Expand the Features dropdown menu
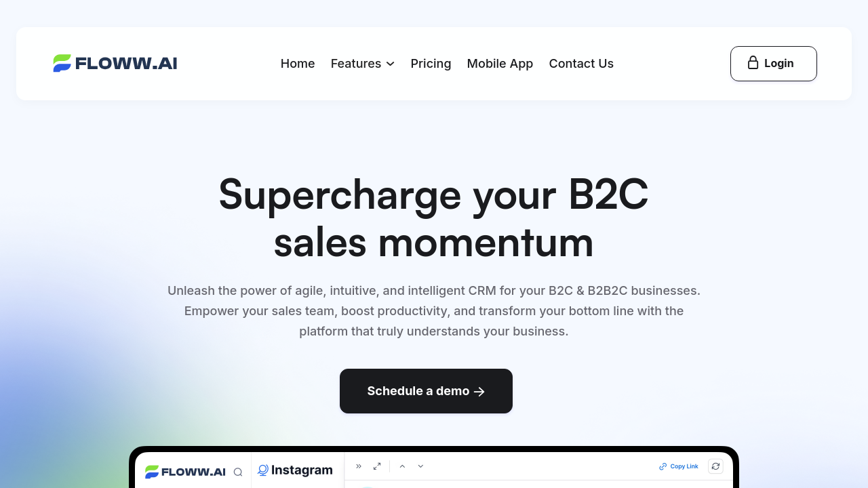The image size is (868, 488). coord(363,64)
